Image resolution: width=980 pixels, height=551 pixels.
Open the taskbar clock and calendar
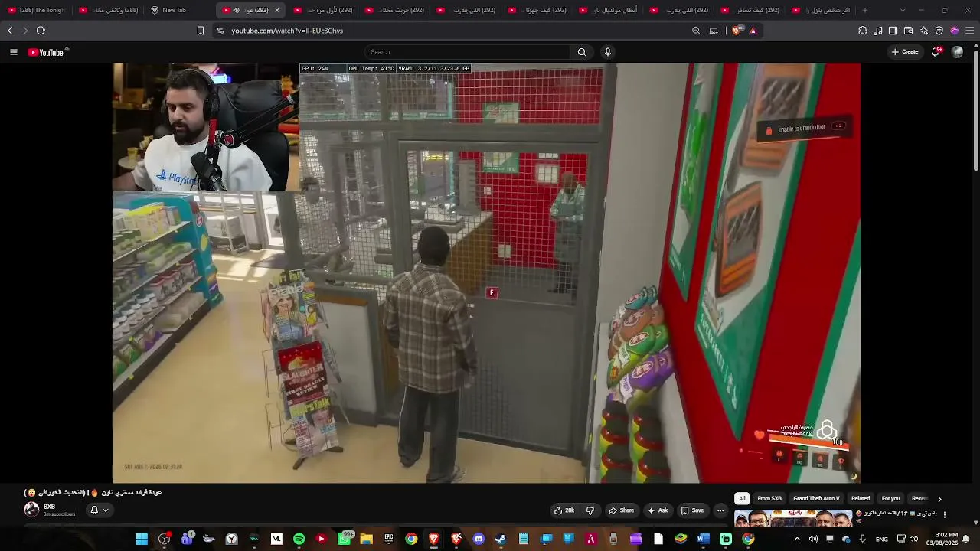pyautogui.click(x=941, y=540)
